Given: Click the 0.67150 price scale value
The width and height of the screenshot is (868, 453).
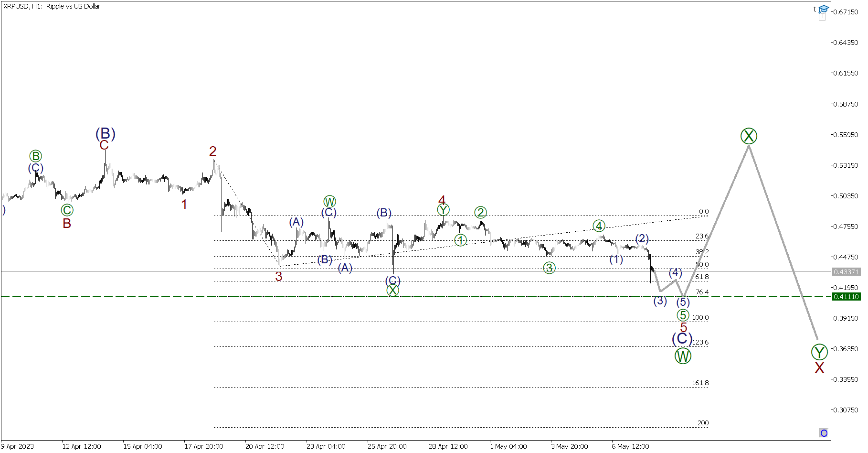Looking at the screenshot, I should [x=846, y=12].
